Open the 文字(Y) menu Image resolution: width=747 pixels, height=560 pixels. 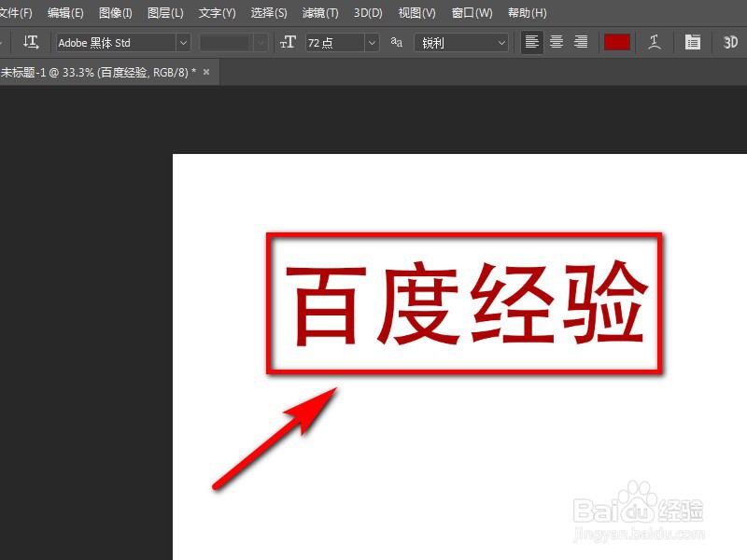[218, 13]
